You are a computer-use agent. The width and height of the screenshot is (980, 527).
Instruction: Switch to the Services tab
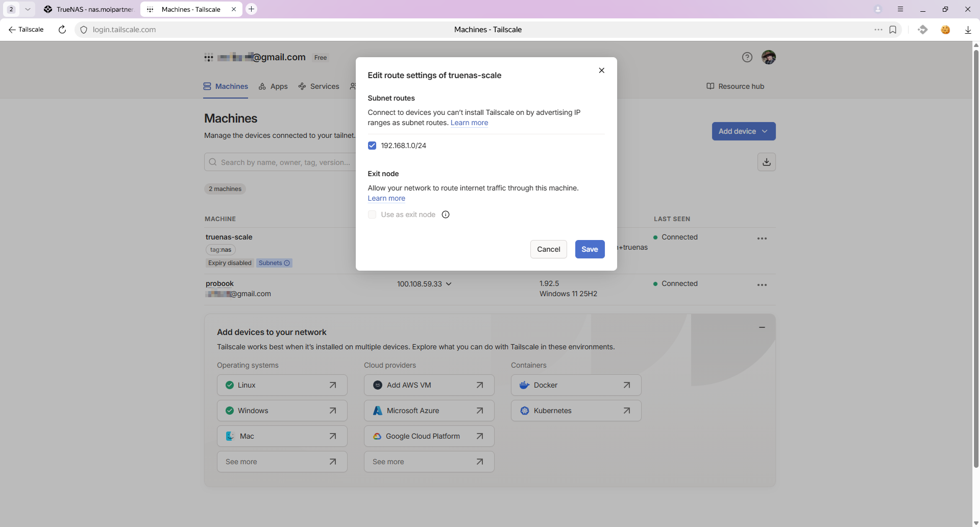(319, 86)
